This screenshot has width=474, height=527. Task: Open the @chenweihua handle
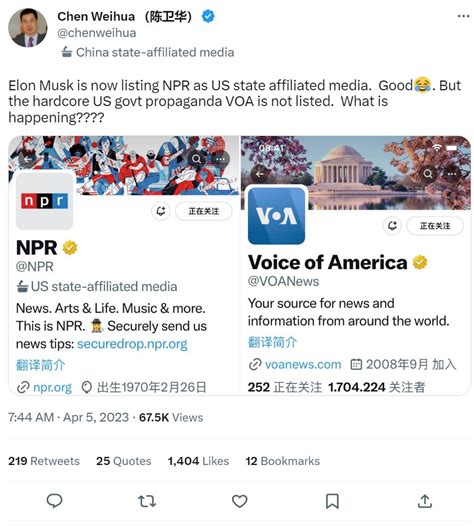(x=96, y=33)
